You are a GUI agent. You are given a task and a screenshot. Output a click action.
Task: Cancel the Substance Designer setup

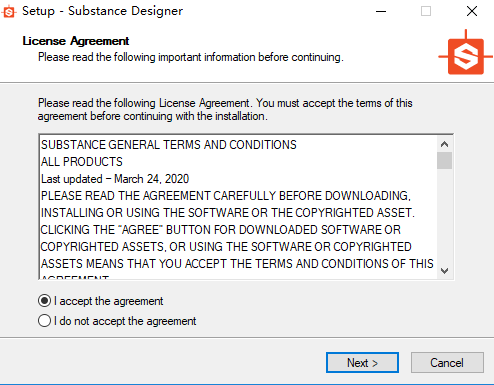pos(447,362)
